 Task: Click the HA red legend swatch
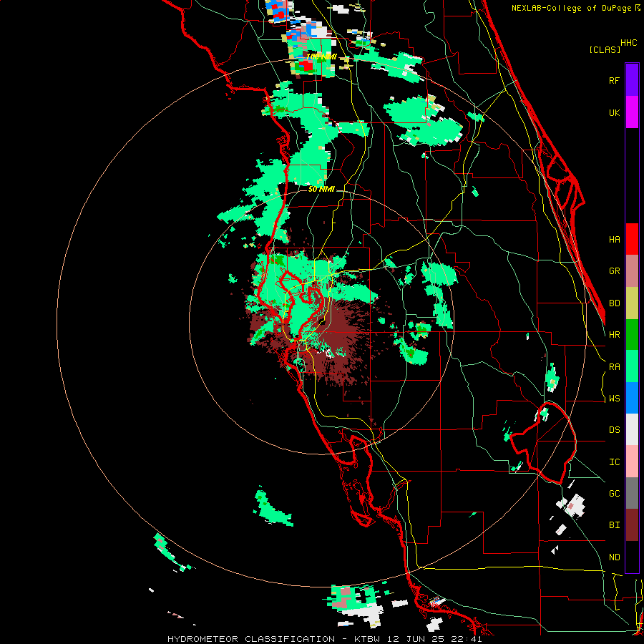point(632,239)
